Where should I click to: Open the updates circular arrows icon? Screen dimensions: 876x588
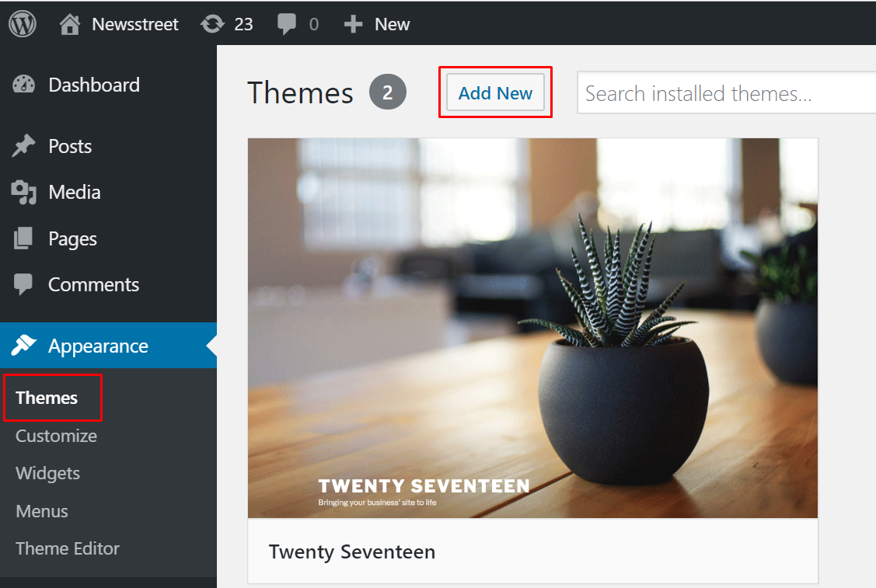pyautogui.click(x=211, y=24)
